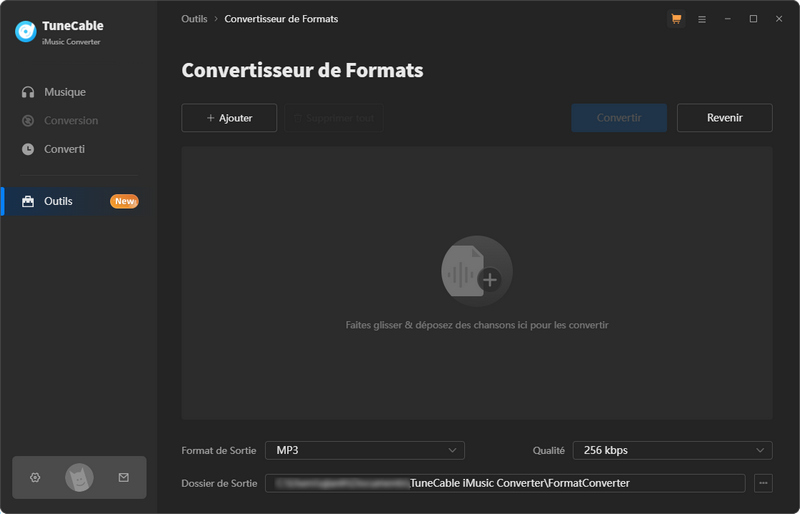
Task: Expand the Qualité 256 kbps dropdown
Action: click(672, 450)
